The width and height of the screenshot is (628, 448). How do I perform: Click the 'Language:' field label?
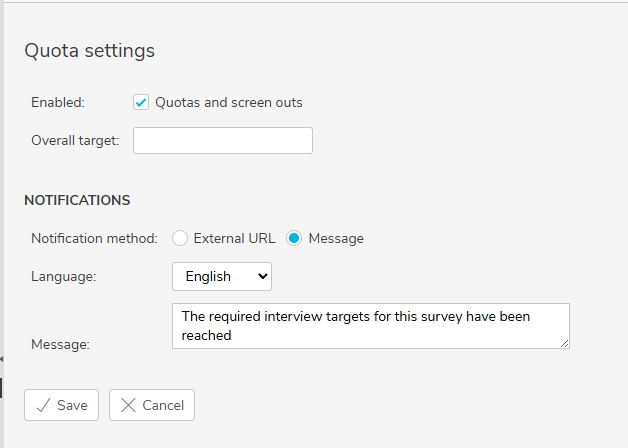64,277
